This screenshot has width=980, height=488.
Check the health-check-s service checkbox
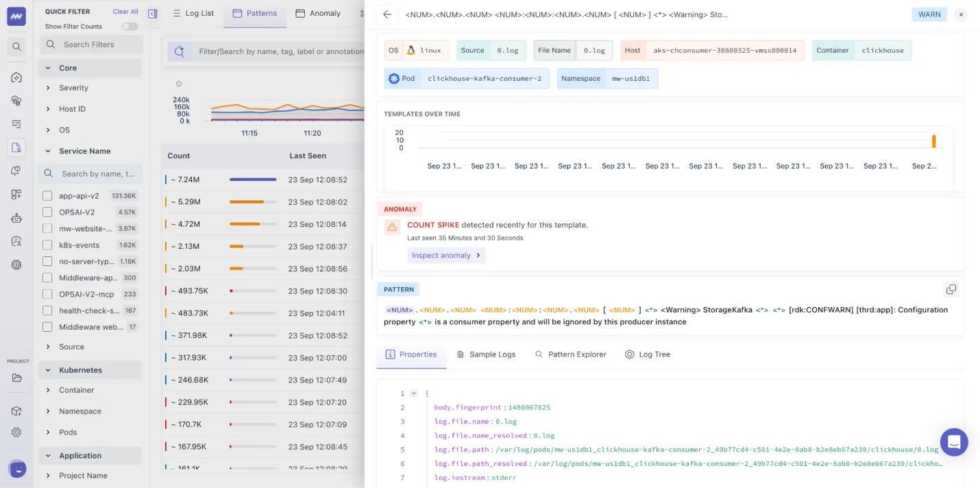(47, 310)
